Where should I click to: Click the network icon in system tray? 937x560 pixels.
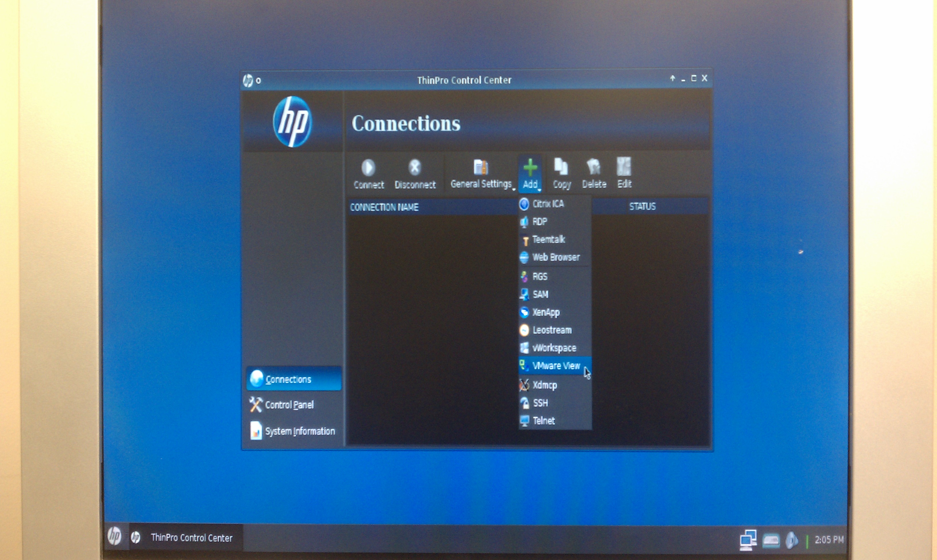[x=748, y=540]
